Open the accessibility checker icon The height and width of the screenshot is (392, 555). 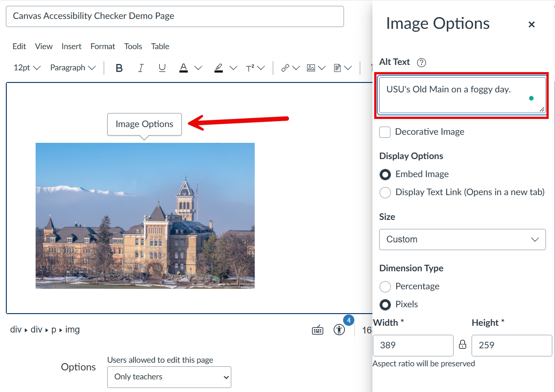(339, 330)
